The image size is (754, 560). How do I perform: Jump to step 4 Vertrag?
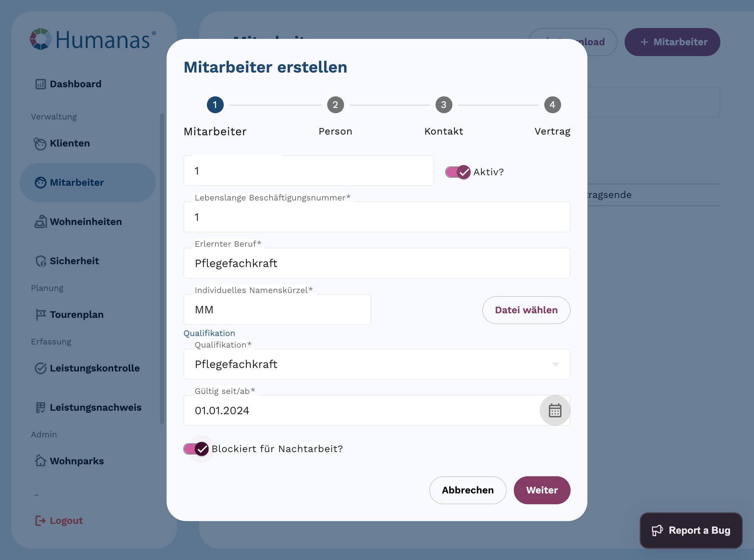coord(552,105)
